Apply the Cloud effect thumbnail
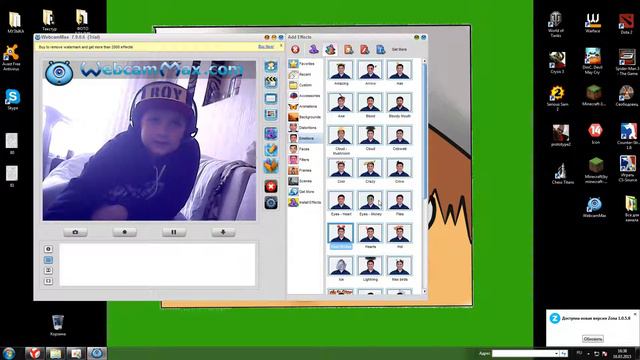 (x=370, y=135)
